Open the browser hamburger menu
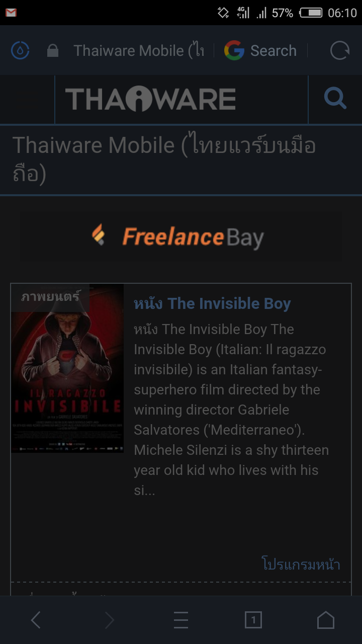The height and width of the screenshot is (644, 362). point(181,620)
